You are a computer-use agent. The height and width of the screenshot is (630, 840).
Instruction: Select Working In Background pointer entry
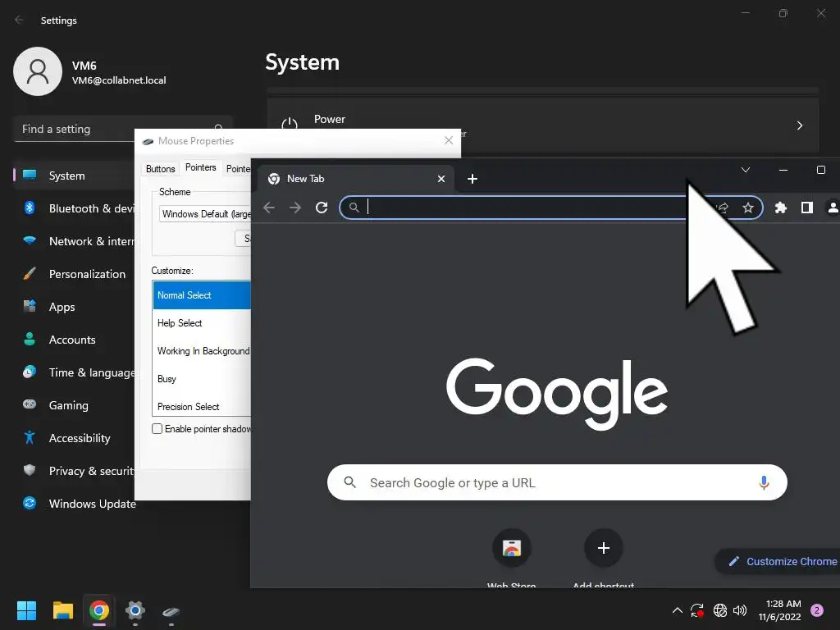(202, 351)
